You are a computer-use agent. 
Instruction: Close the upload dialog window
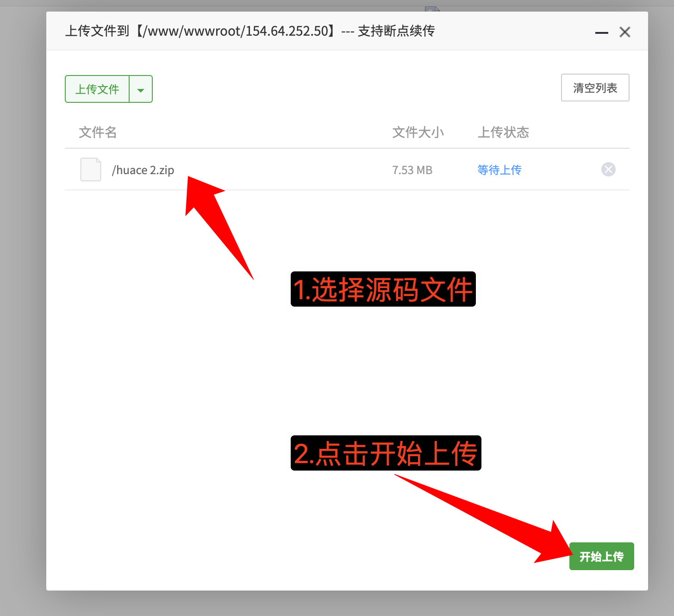click(x=625, y=32)
